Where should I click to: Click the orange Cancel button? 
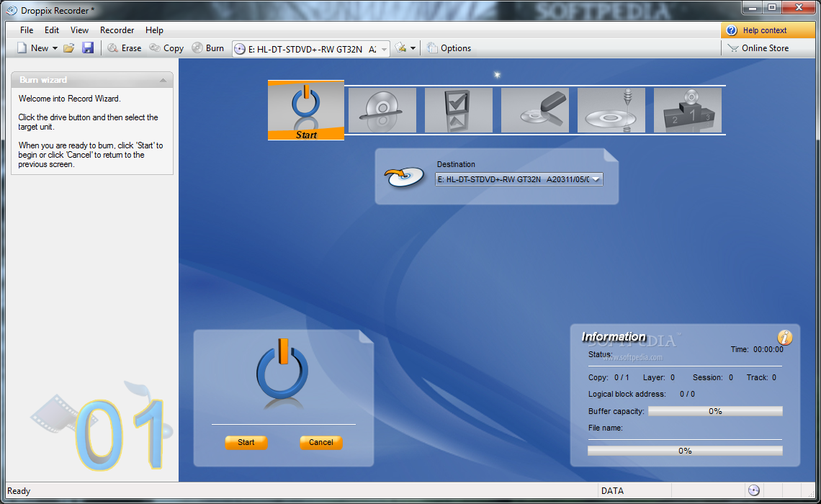point(321,442)
